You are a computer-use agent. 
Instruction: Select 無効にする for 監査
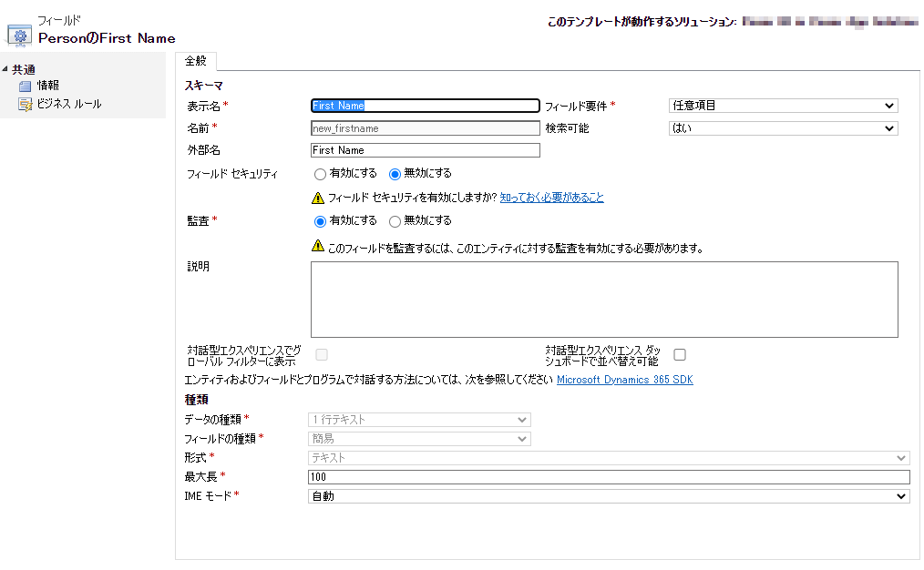tap(395, 221)
